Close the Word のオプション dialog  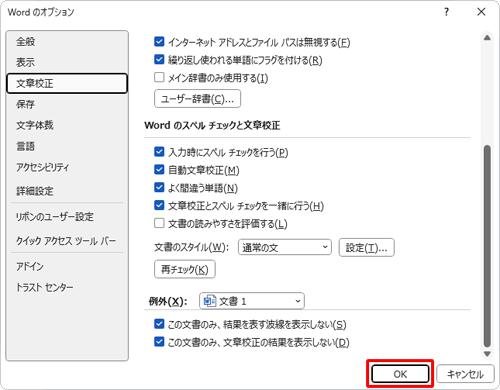coord(481,12)
